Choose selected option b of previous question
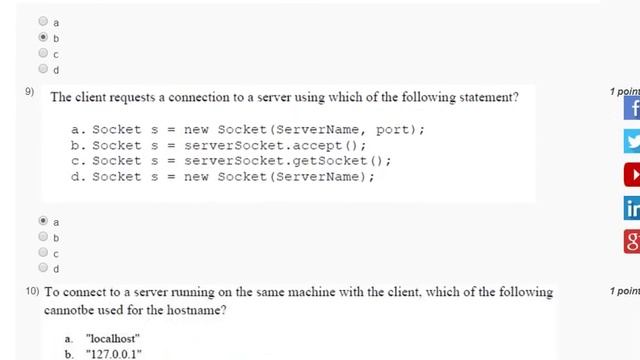640x360 pixels. coord(43,37)
